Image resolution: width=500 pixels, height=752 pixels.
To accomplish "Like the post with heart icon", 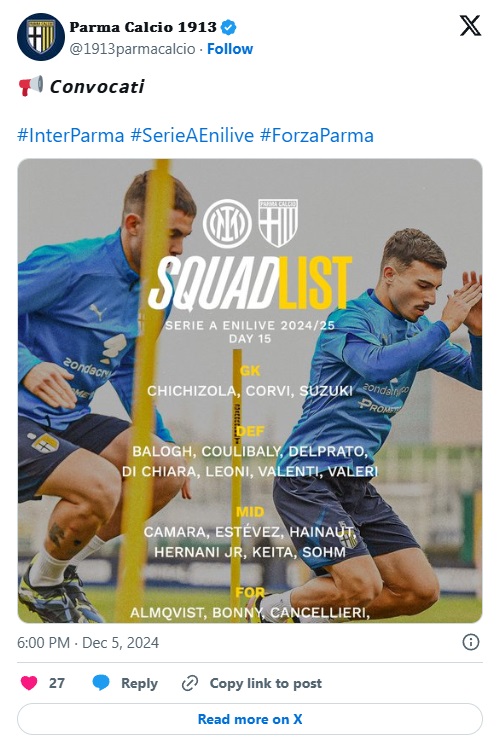I will [29, 683].
